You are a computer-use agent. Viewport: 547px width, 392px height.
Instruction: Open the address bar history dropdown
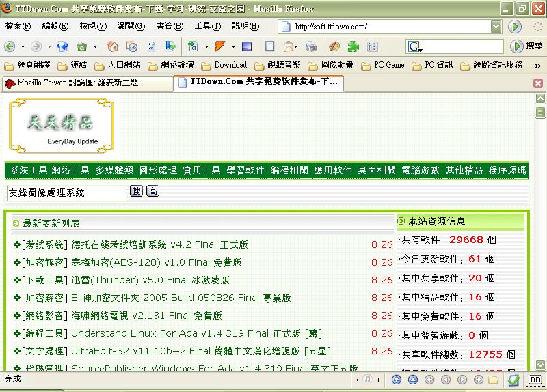496,27
